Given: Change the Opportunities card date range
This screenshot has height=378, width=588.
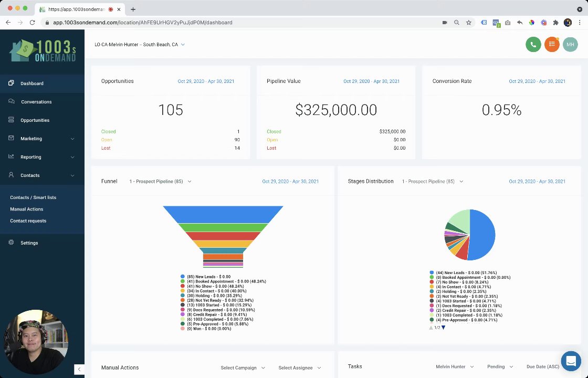Looking at the screenshot, I should click(x=206, y=81).
